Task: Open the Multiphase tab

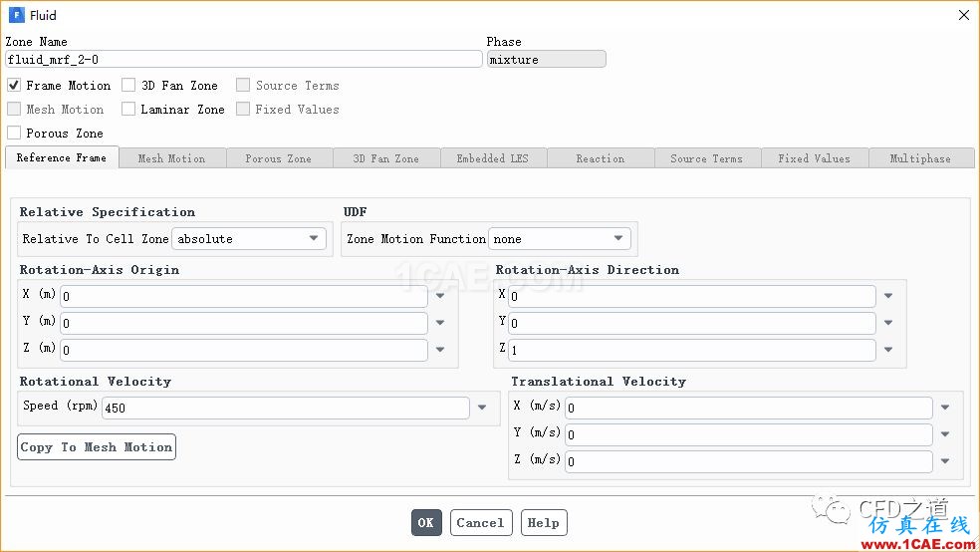Action: (x=921, y=158)
